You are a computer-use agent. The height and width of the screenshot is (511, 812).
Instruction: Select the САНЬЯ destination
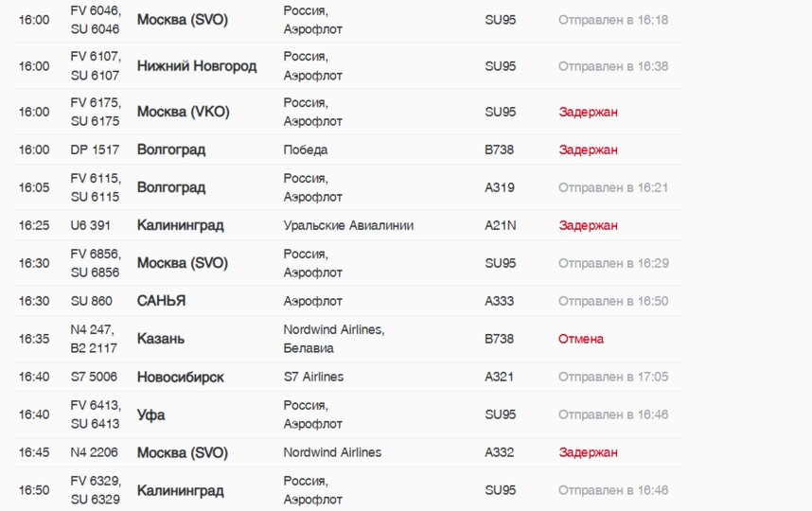161,301
